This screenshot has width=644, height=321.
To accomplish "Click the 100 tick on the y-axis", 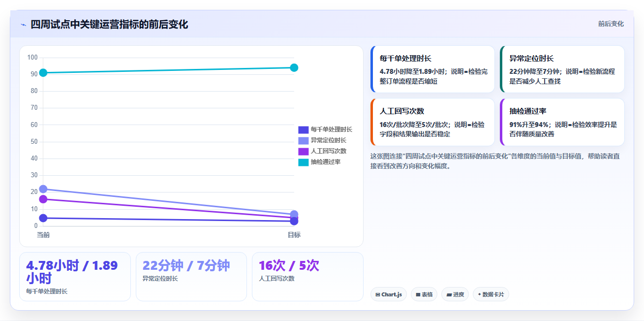I will click(x=32, y=58).
